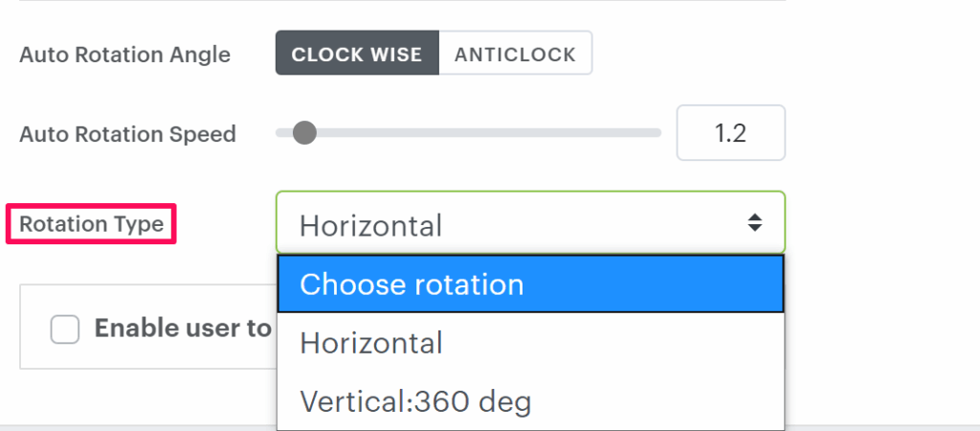Click the Rotation Type label

click(x=91, y=225)
